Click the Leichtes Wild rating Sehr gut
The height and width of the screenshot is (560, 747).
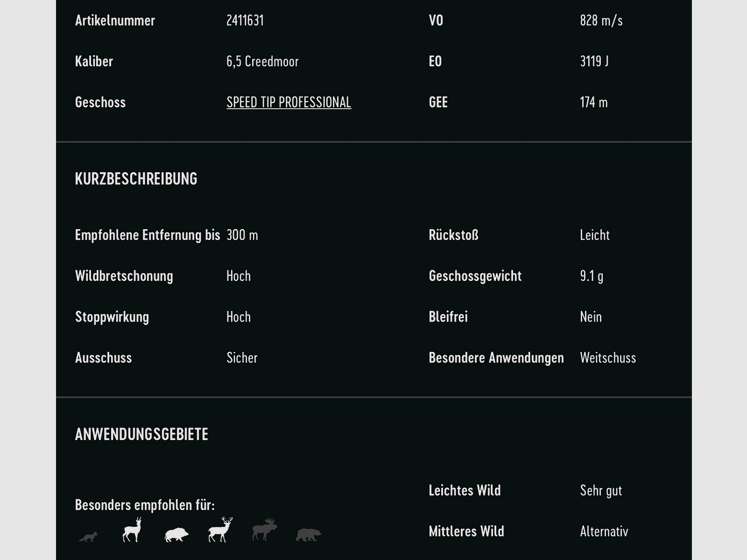click(600, 490)
